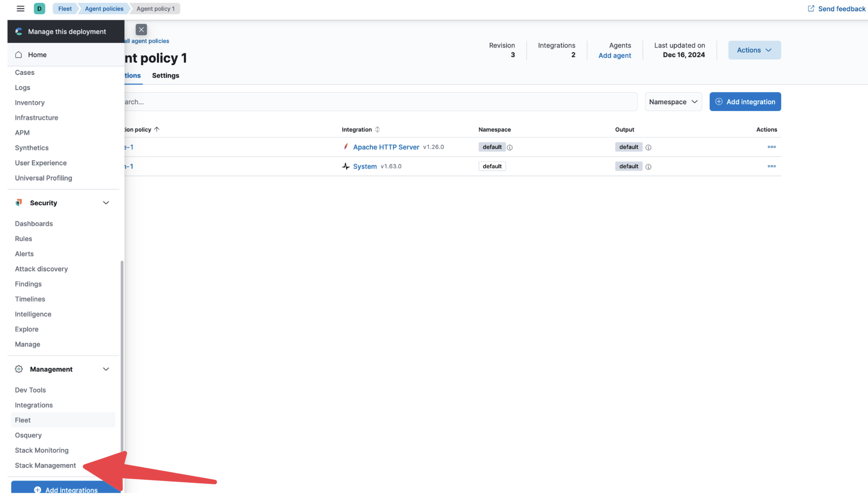
Task: Open the Actions dropdown button
Action: coord(754,50)
